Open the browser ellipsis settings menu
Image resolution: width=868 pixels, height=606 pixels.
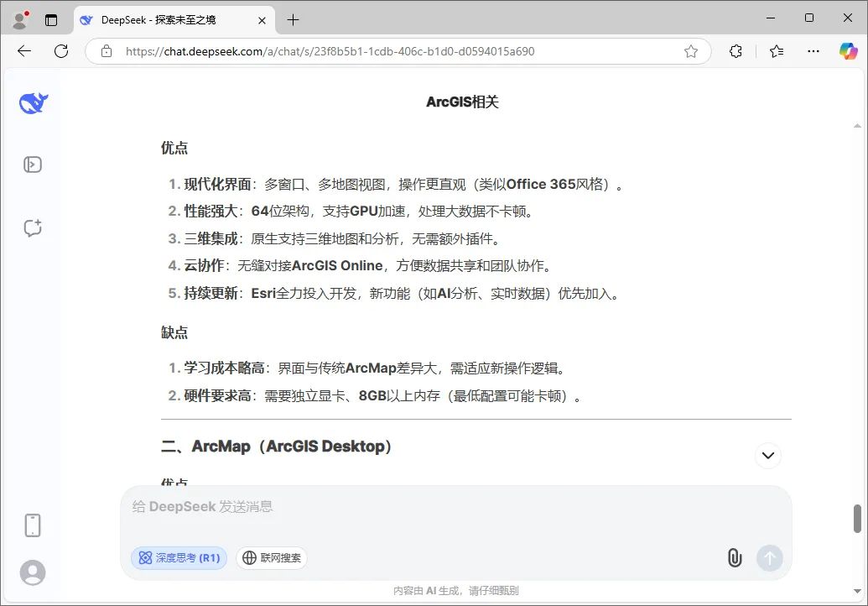[x=812, y=51]
